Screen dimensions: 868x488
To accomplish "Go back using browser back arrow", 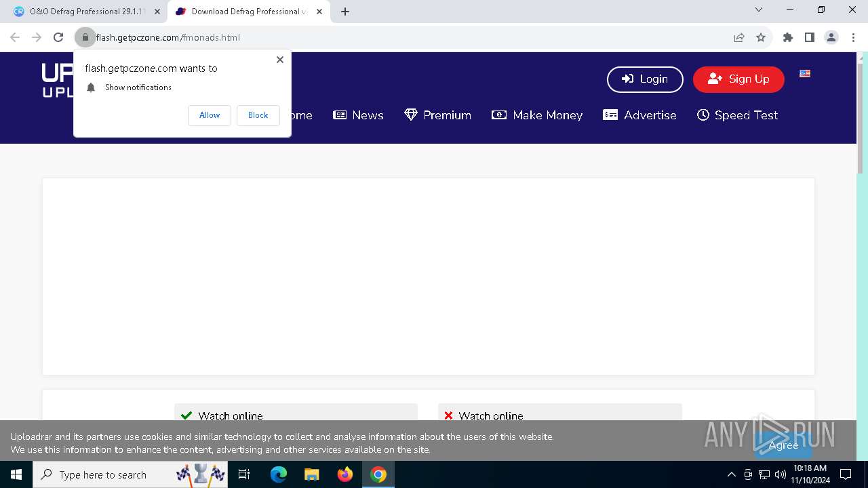I will point(15,37).
